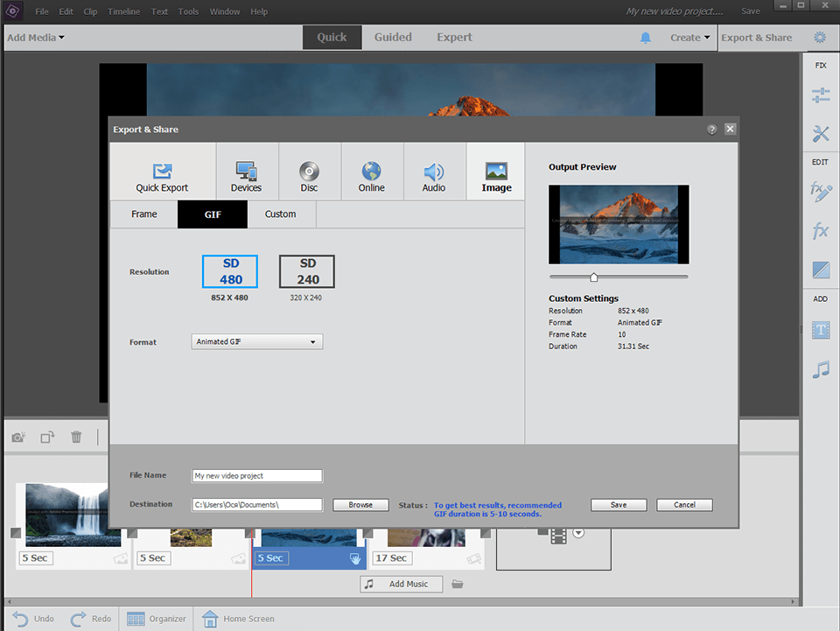Close the Export & Share dialog
The image size is (840, 631).
tap(730, 130)
